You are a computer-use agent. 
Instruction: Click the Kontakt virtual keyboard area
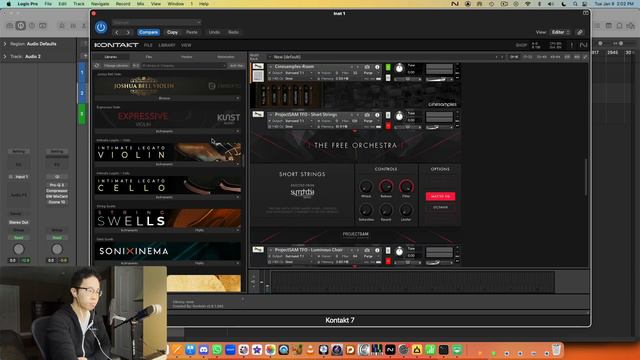412,282
